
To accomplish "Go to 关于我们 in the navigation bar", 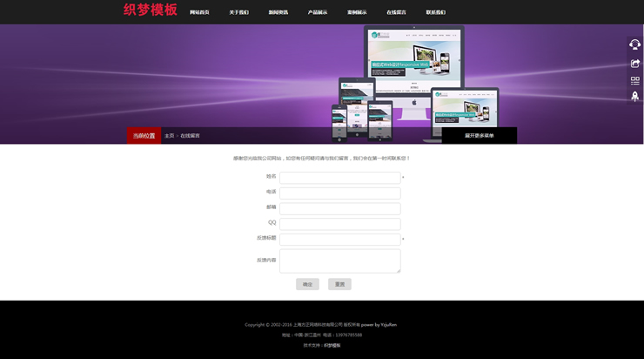I will pyautogui.click(x=238, y=12).
